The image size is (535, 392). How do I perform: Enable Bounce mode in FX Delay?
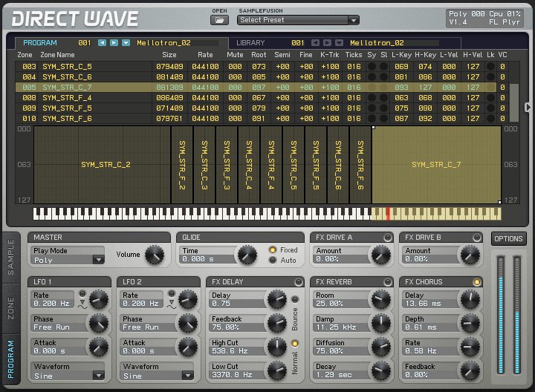coord(294,300)
